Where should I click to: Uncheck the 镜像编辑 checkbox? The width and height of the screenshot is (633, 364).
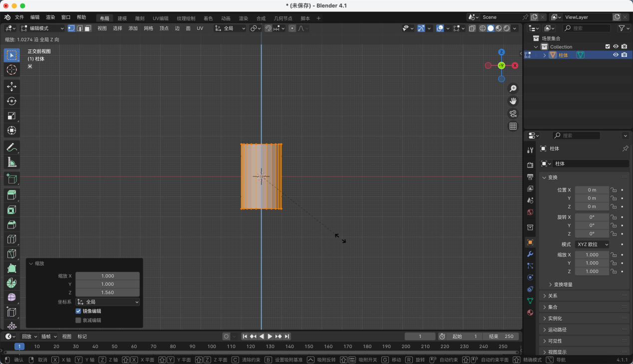click(78, 311)
